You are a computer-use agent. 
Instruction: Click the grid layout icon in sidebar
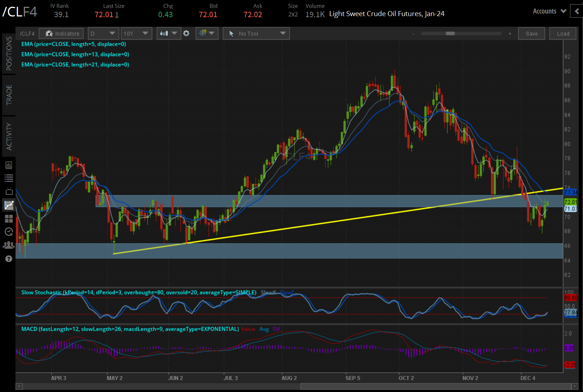click(9, 219)
